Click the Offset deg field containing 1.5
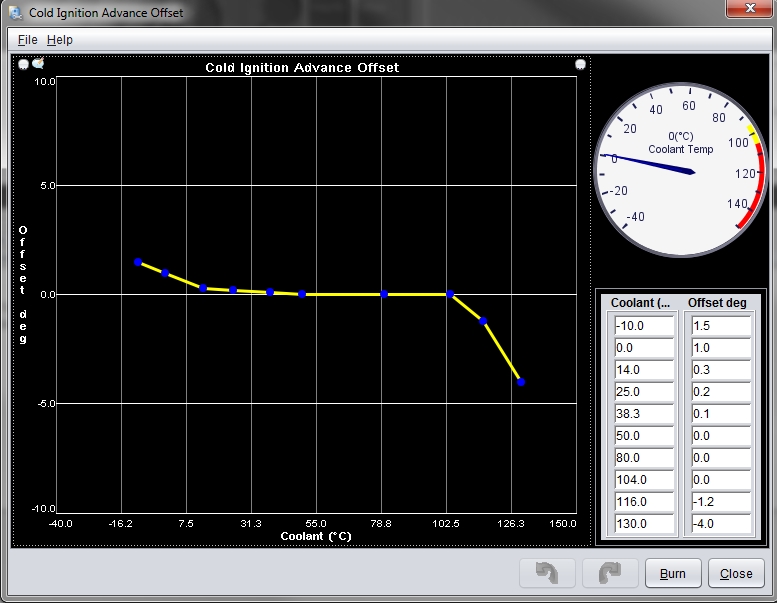 click(x=720, y=326)
